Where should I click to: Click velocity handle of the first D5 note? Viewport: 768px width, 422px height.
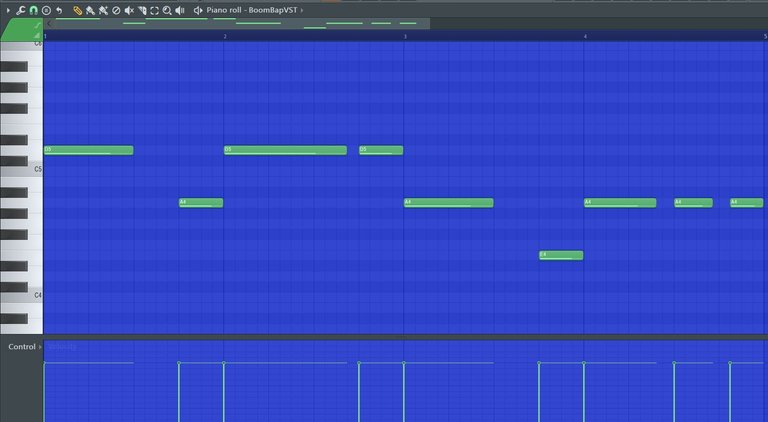[x=45, y=363]
